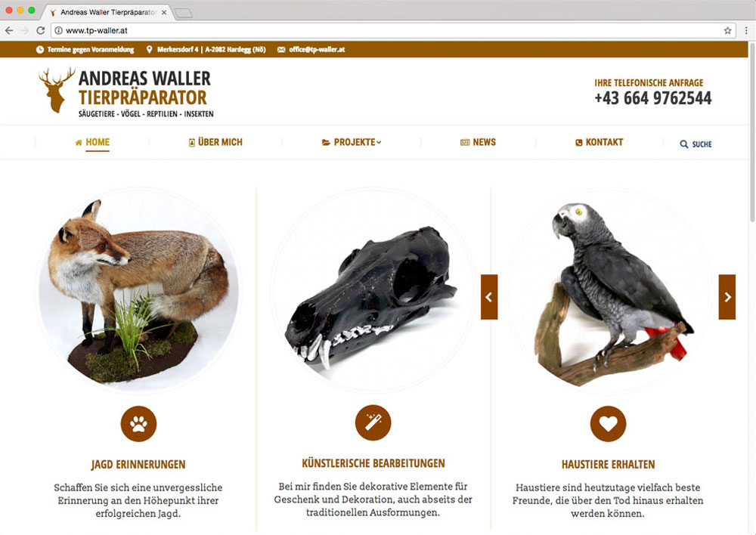
Task: Click the deer logo of Andreas Waller
Action: [56, 90]
